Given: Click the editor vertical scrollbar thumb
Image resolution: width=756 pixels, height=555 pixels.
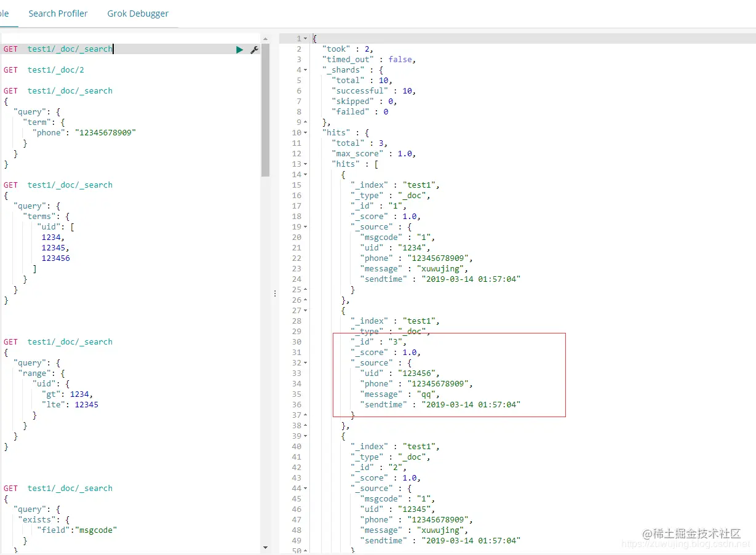Looking at the screenshot, I should tap(266, 110).
